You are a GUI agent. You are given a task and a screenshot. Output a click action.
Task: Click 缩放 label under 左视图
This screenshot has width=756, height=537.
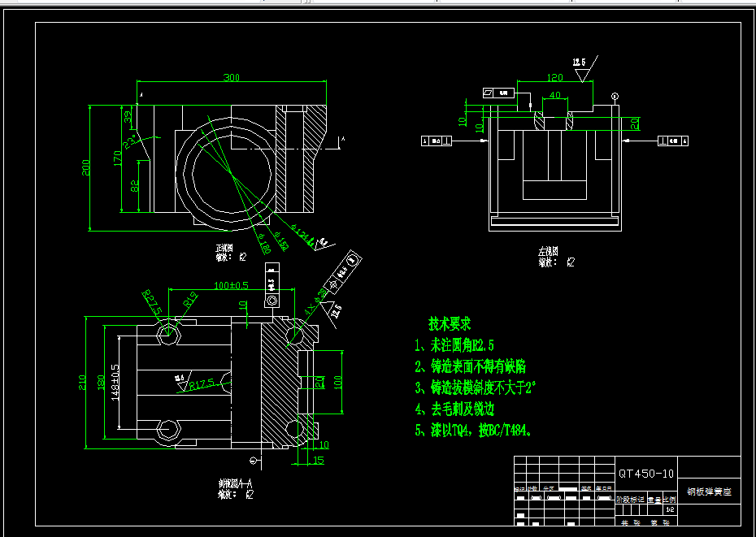[x=550, y=262]
